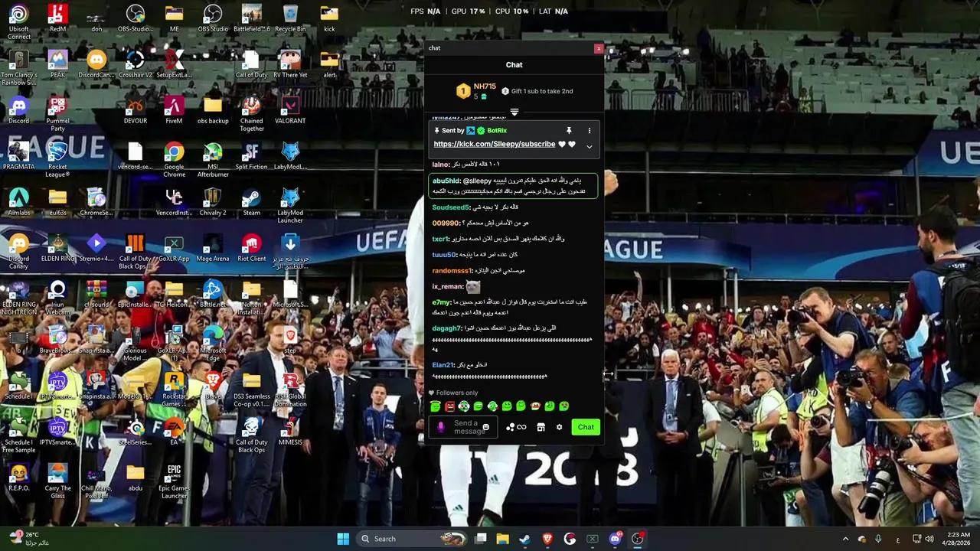Open the VALORANT desktop icon
Viewport: 980px width, 551px height.
pos(289,109)
